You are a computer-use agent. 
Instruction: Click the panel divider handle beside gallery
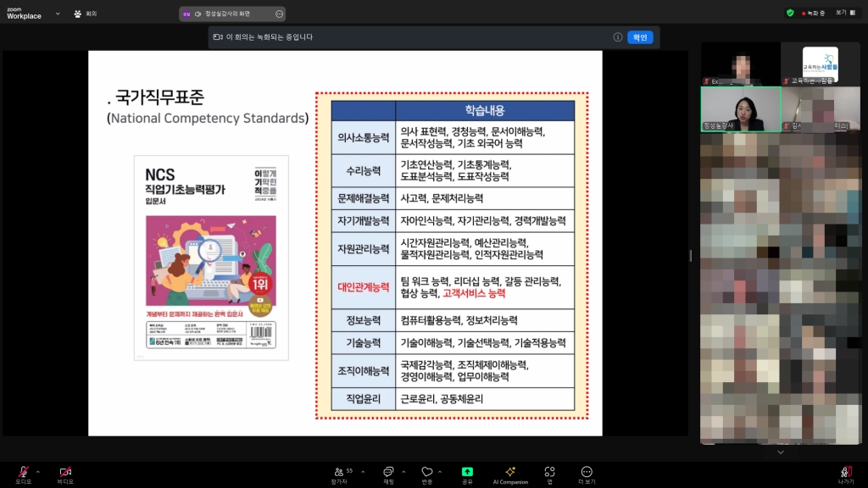[690, 255]
